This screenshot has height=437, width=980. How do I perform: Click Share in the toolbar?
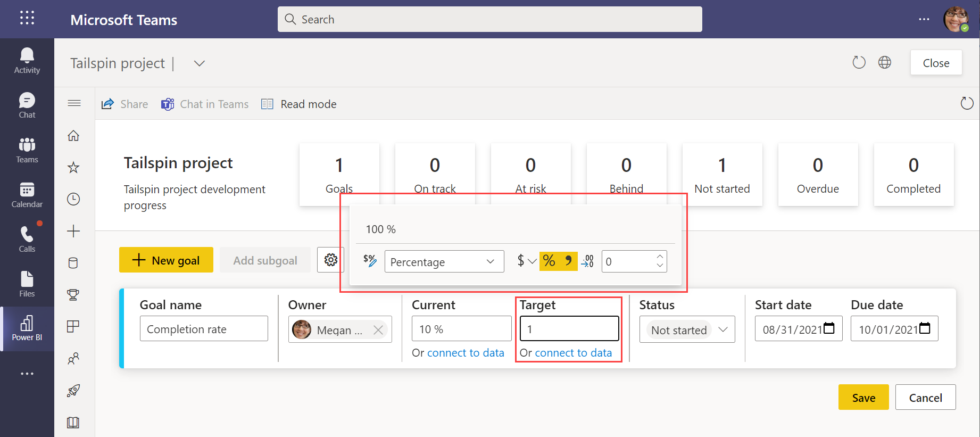coord(124,104)
